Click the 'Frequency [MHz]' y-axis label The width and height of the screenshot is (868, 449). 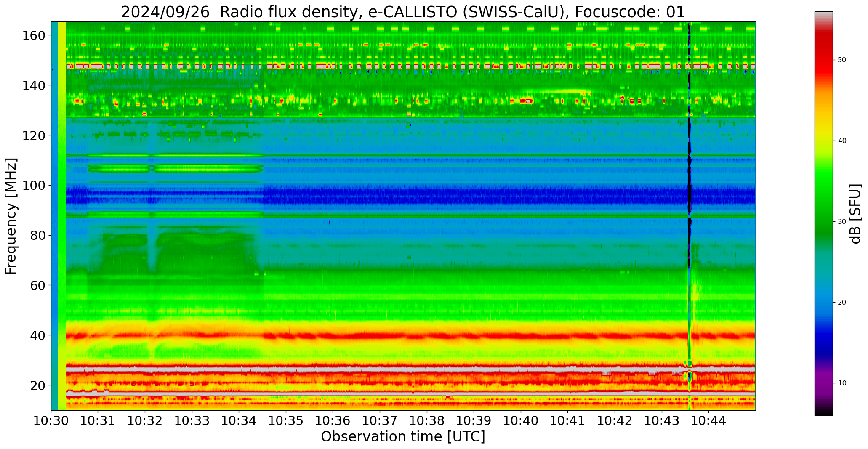coord(11,216)
